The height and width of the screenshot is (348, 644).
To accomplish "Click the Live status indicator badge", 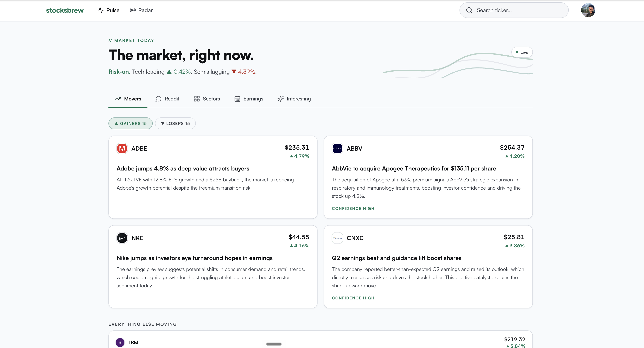I will pyautogui.click(x=522, y=52).
